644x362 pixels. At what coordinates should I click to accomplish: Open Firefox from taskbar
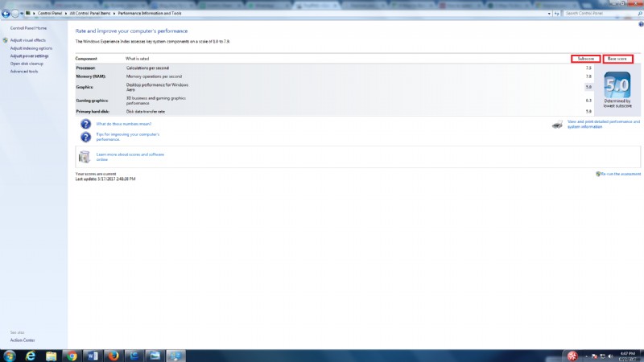114,356
